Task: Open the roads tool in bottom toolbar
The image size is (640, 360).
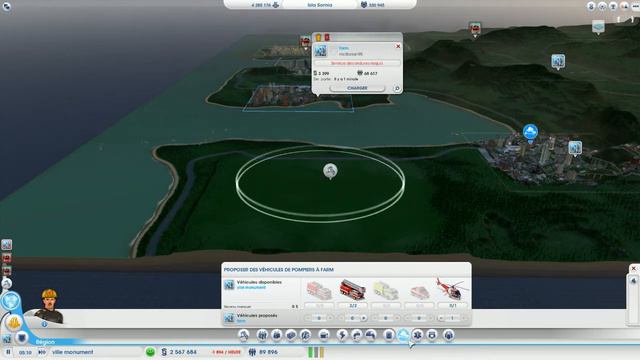Action: (x=244, y=336)
